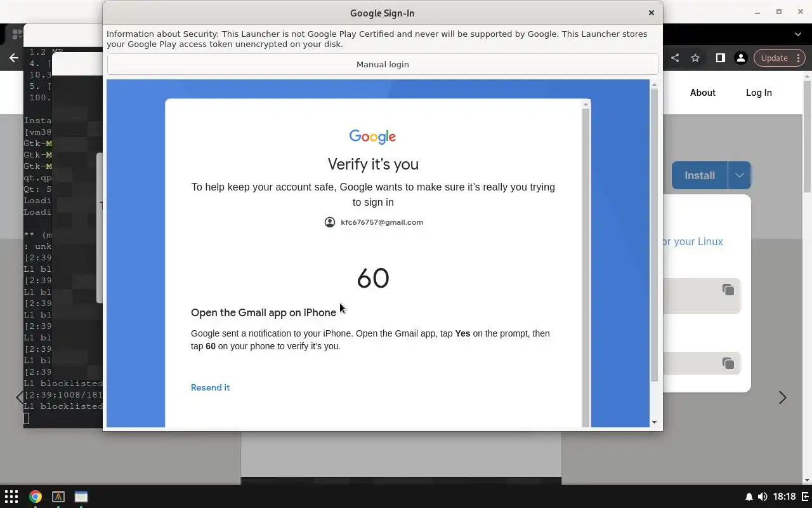This screenshot has width=812, height=508.
Task: Click the 'Verify it's you' heading
Action: tap(373, 164)
